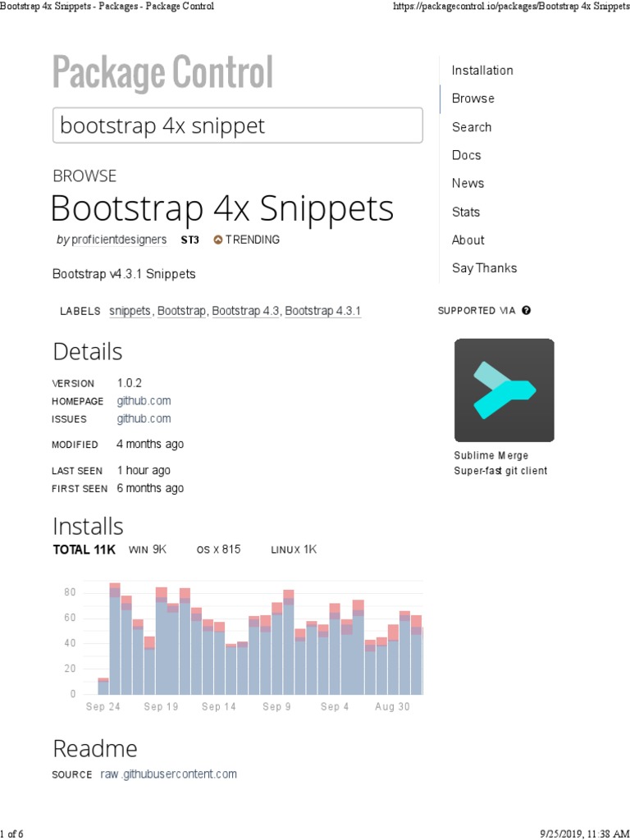Click the Sublime Merge logo icon

pos(504,390)
